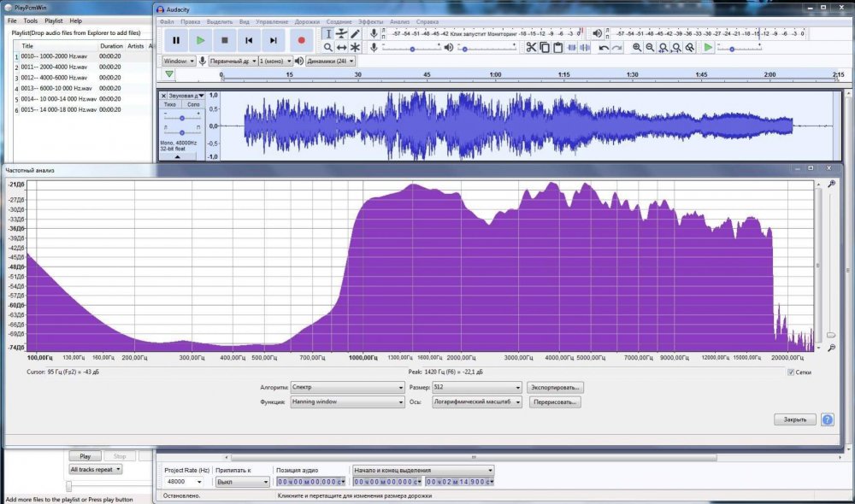Viewport: 855px width, 504px height.
Task: Open the Алгоритм dropdown showing Спектр
Action: click(x=347, y=387)
